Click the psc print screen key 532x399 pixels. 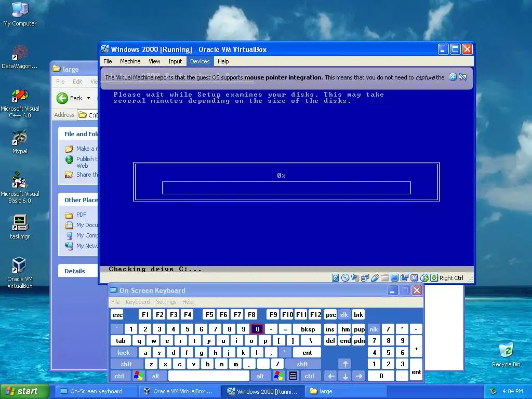tap(330, 314)
